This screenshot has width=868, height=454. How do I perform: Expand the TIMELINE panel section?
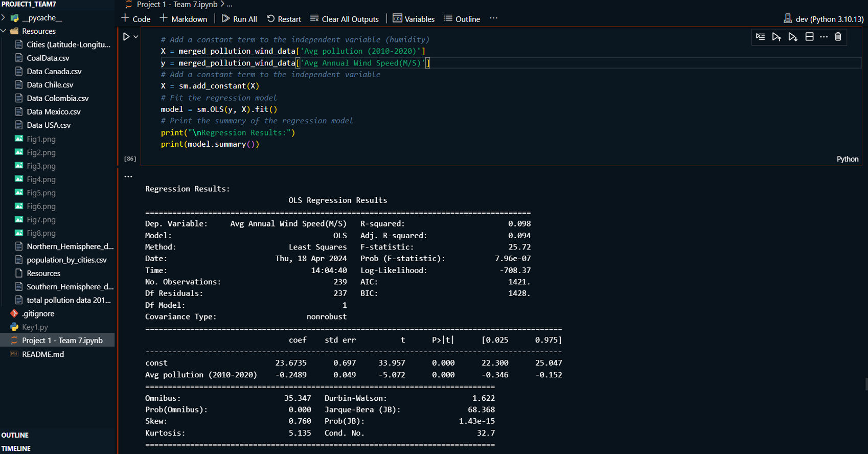[x=16, y=448]
